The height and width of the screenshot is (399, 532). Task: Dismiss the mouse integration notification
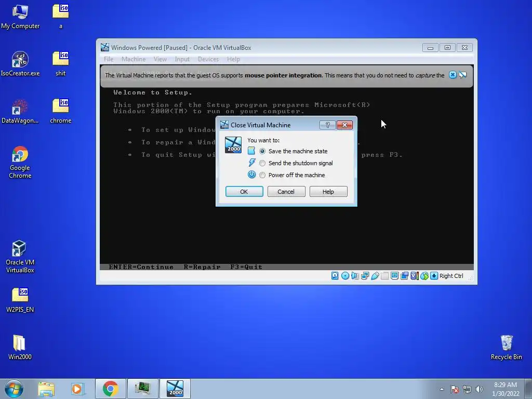(x=453, y=75)
